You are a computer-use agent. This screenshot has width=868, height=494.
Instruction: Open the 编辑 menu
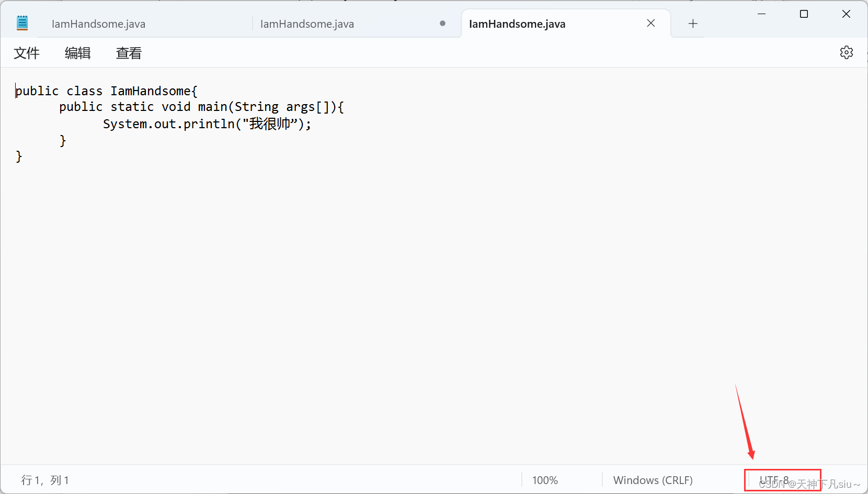pyautogui.click(x=78, y=53)
